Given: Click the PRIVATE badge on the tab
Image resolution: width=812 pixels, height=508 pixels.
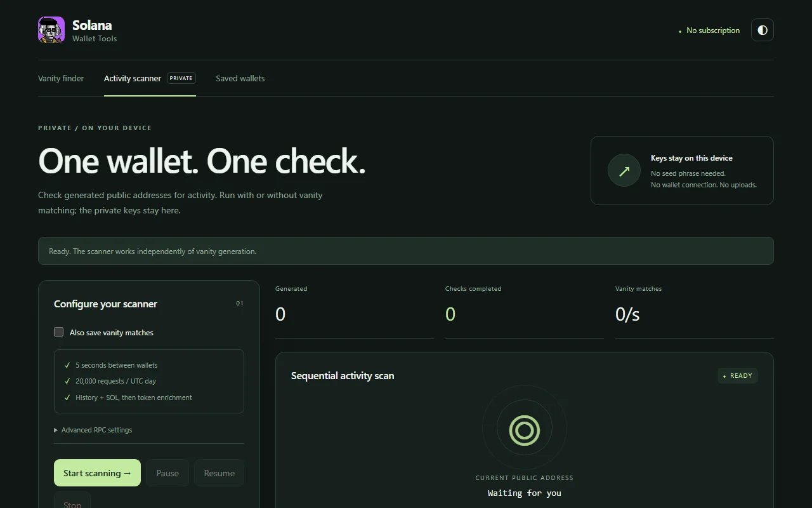Looking at the screenshot, I should tap(181, 78).
